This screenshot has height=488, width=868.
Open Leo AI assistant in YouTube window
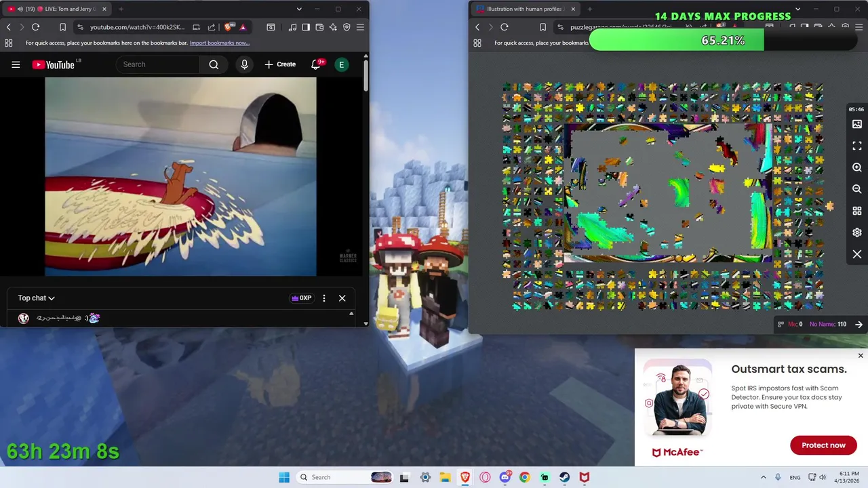point(333,27)
